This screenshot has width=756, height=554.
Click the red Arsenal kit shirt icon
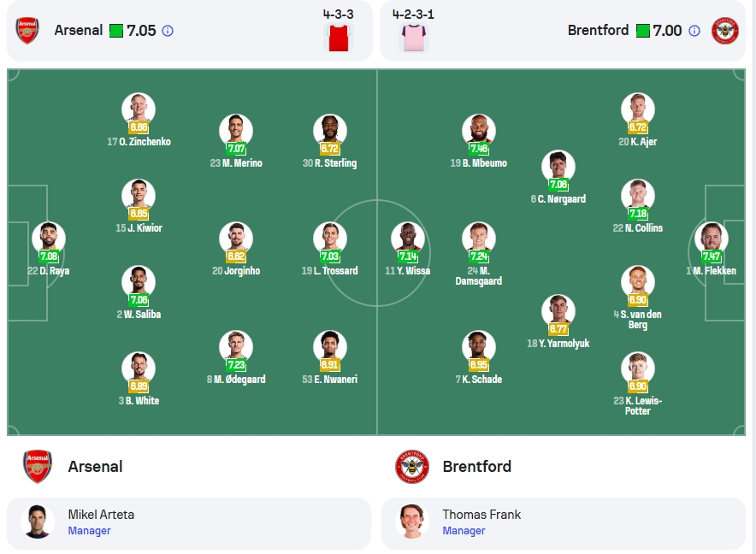click(339, 38)
